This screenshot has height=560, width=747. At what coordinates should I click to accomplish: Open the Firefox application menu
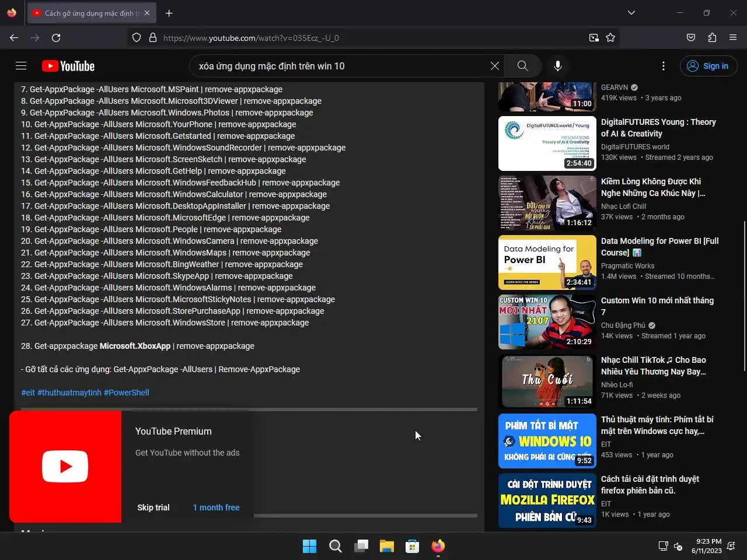click(733, 38)
